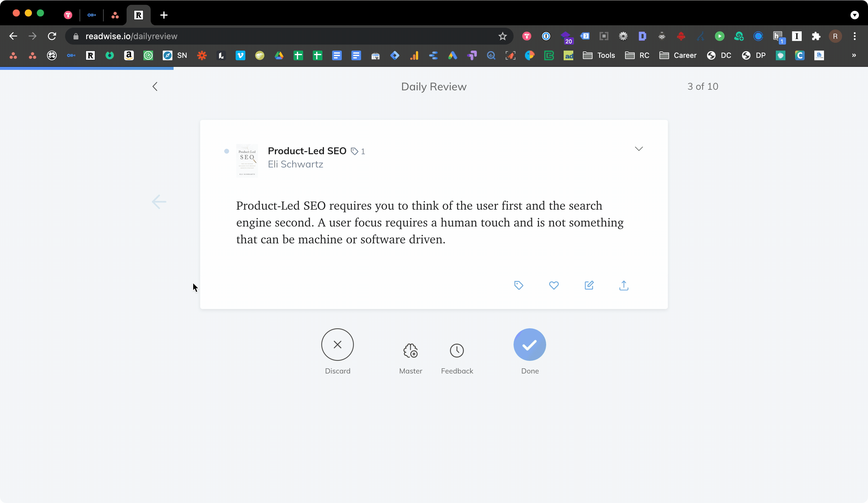Click the Done checkmark to confirm review

pyautogui.click(x=530, y=344)
